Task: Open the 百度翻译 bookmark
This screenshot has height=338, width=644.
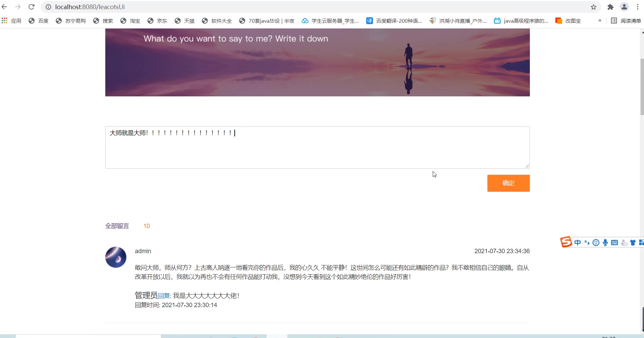Action: [394, 21]
